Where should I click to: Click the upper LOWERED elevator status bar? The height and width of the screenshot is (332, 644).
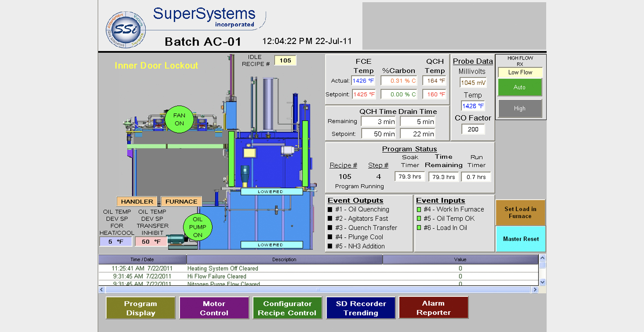272,192
